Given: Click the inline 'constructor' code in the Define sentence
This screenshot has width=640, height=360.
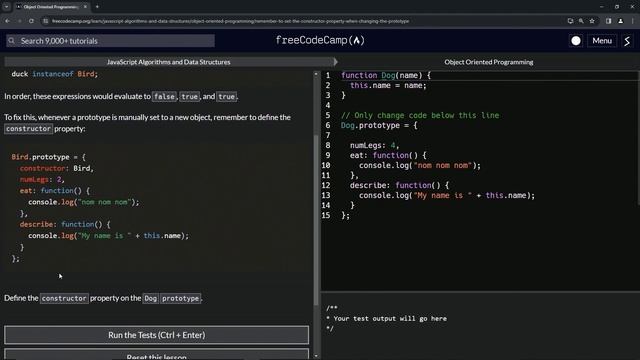Looking at the screenshot, I should point(64,298).
